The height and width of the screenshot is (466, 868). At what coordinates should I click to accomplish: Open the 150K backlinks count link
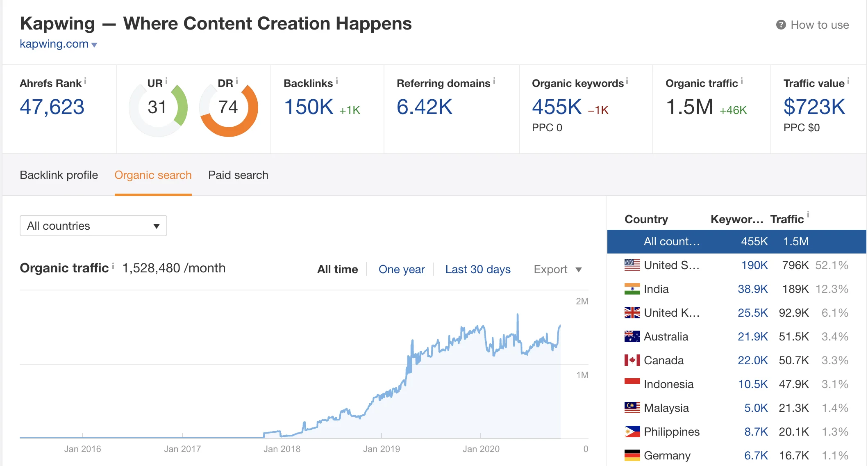tap(309, 107)
